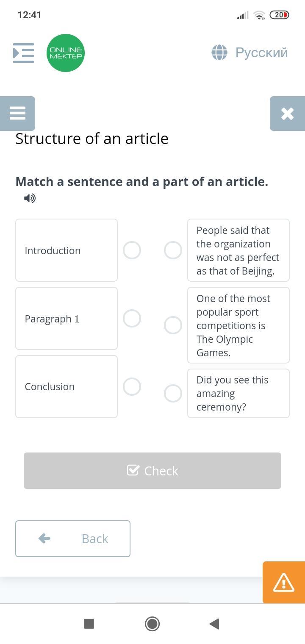
Task: Select the radio button beside Introduction
Action: coord(132,250)
